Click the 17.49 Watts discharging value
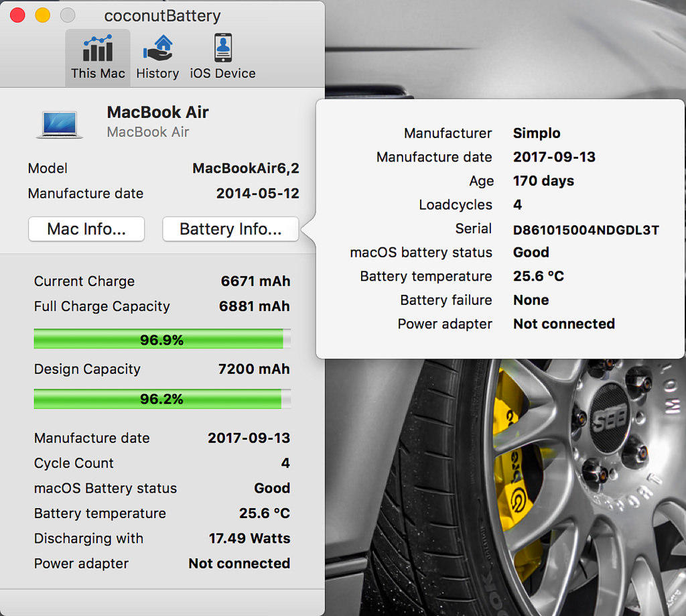Screen dimensions: 686x616 click(x=249, y=538)
